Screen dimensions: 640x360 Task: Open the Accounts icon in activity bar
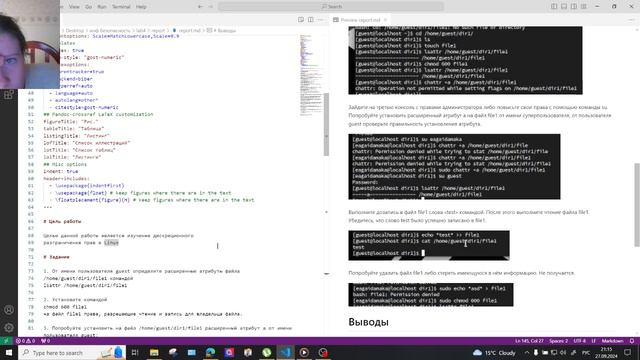(x=9, y=310)
